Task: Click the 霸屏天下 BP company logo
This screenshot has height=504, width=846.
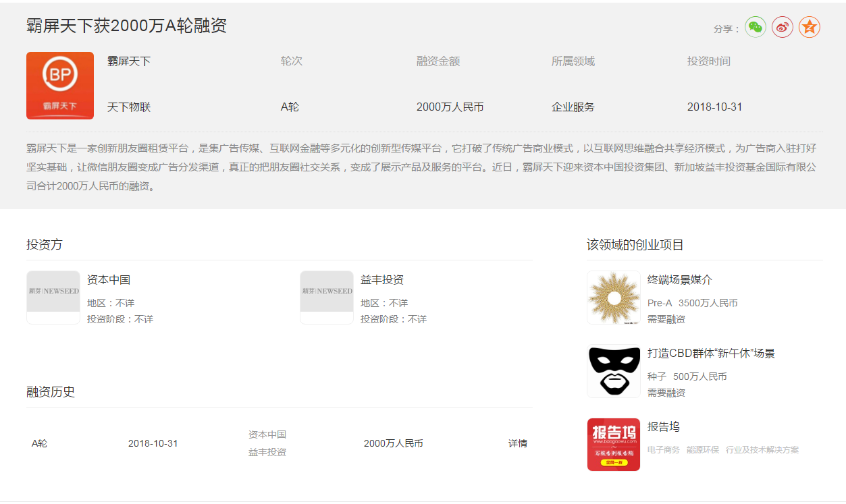Action: (59, 85)
